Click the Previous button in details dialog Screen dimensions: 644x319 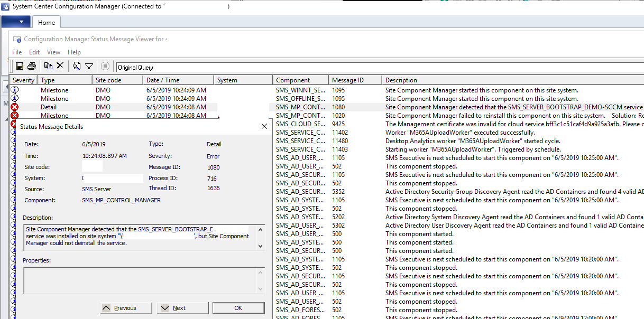[x=126, y=308]
